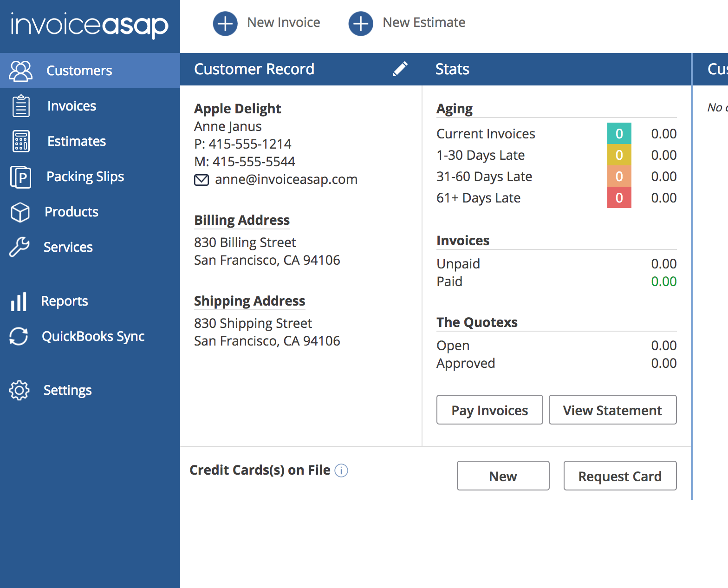
Task: Select Estimates in the left navigation
Action: point(77,141)
